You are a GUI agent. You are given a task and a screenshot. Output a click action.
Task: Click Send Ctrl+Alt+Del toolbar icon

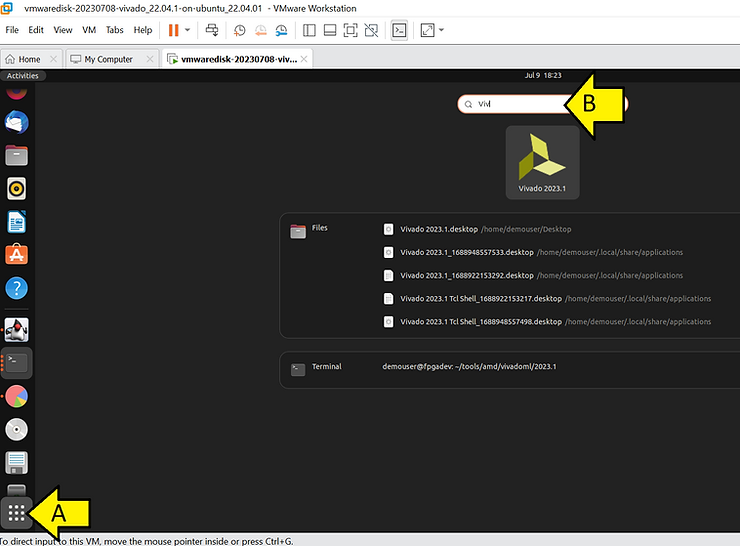212,31
